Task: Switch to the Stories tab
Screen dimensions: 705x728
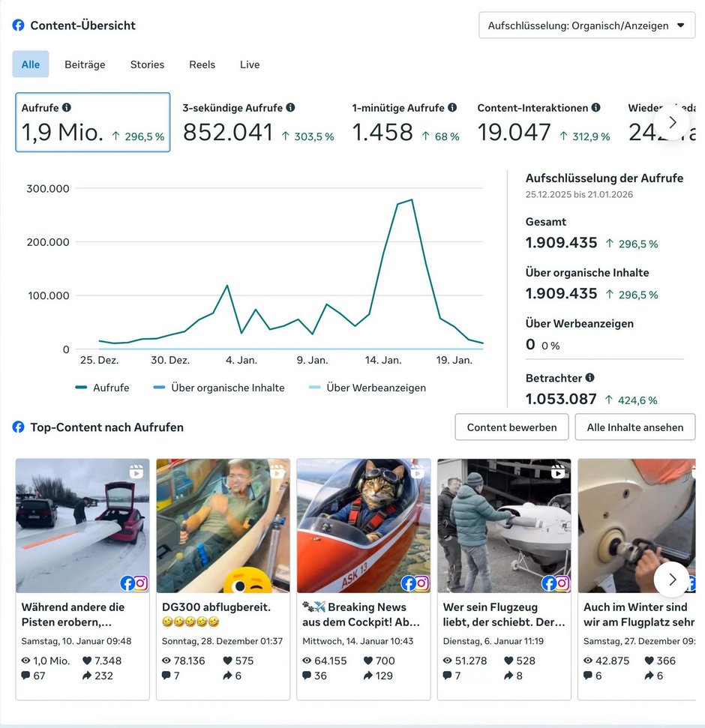Action: tap(147, 64)
